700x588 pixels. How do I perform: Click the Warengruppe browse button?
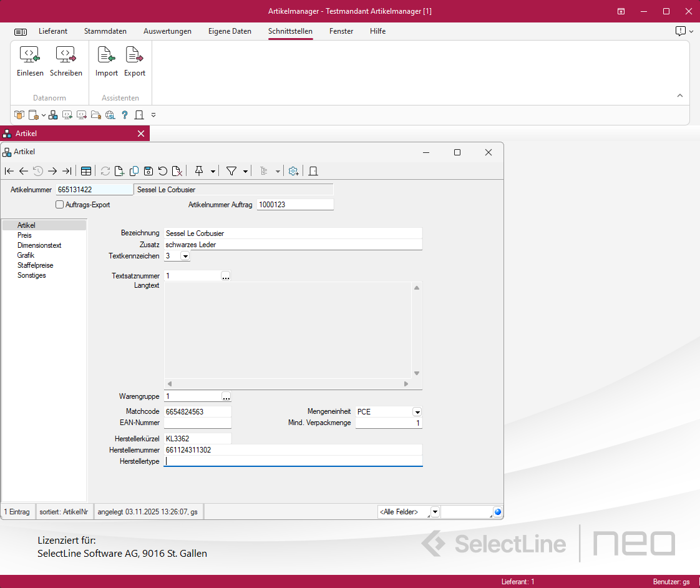(226, 396)
